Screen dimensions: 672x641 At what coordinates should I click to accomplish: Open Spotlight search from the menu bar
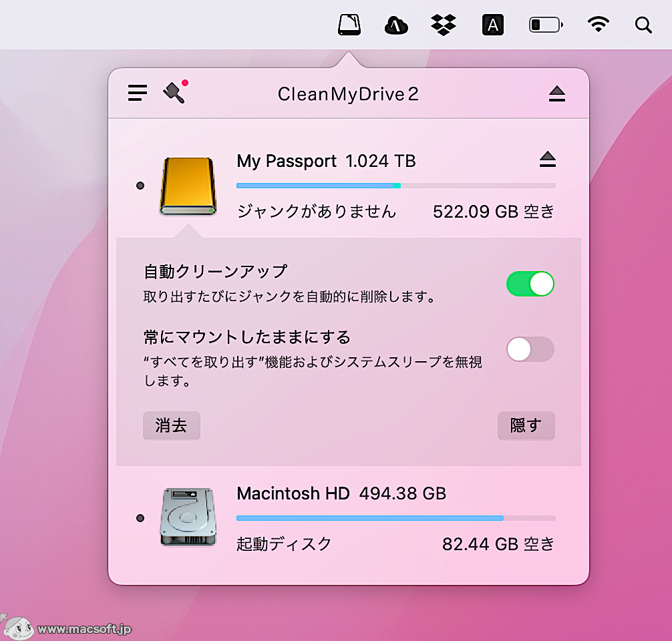tap(643, 25)
